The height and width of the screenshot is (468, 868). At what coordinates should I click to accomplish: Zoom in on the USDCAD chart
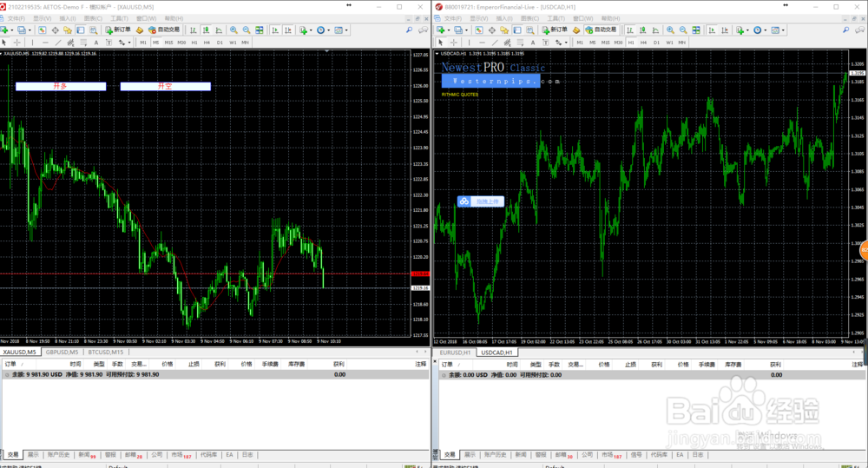(x=670, y=30)
